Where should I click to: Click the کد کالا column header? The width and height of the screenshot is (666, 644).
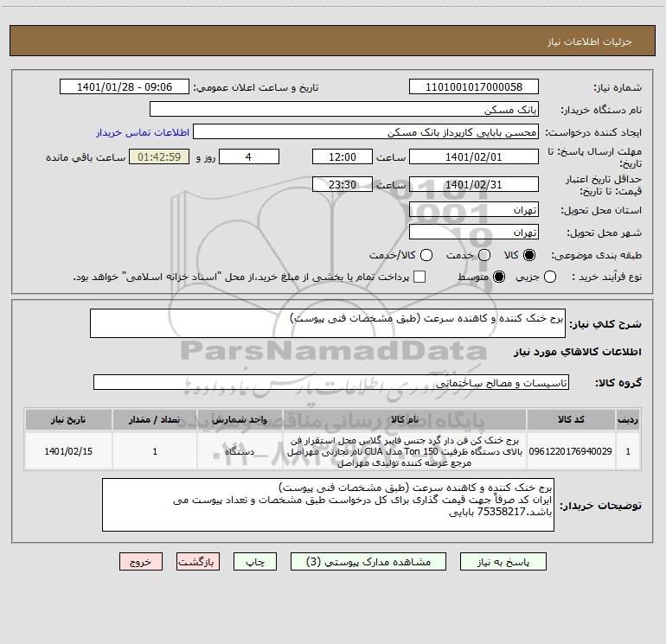pos(571,419)
